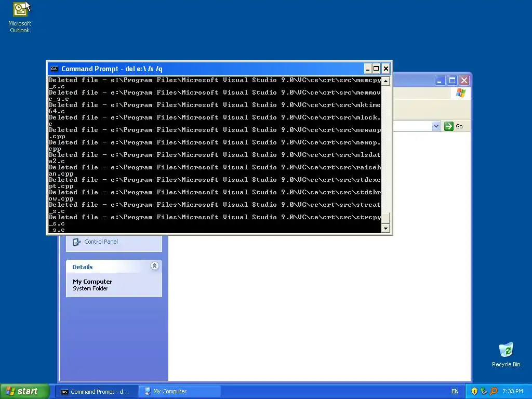Maximize the Command Prompt window
This screenshot has height=399, width=532.
pyautogui.click(x=376, y=69)
